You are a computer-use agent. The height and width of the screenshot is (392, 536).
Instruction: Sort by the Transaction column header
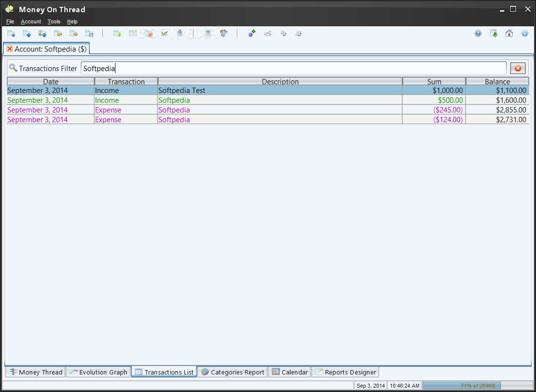click(126, 81)
